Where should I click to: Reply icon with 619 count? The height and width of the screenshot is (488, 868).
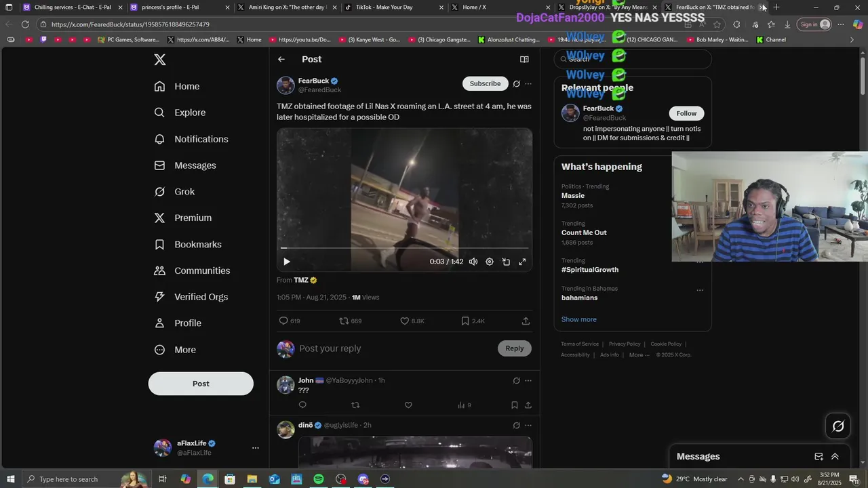pyautogui.click(x=290, y=321)
